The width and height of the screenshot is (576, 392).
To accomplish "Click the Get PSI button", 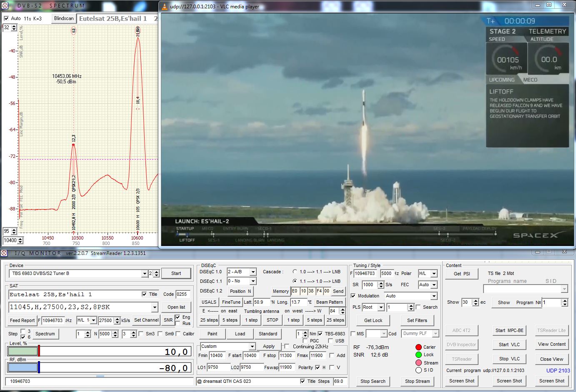I will (x=462, y=274).
